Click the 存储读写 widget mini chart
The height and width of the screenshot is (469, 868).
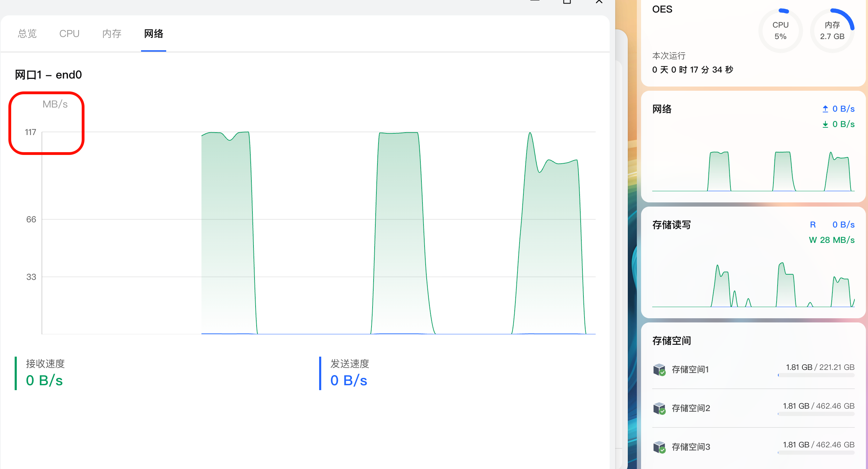click(x=753, y=284)
